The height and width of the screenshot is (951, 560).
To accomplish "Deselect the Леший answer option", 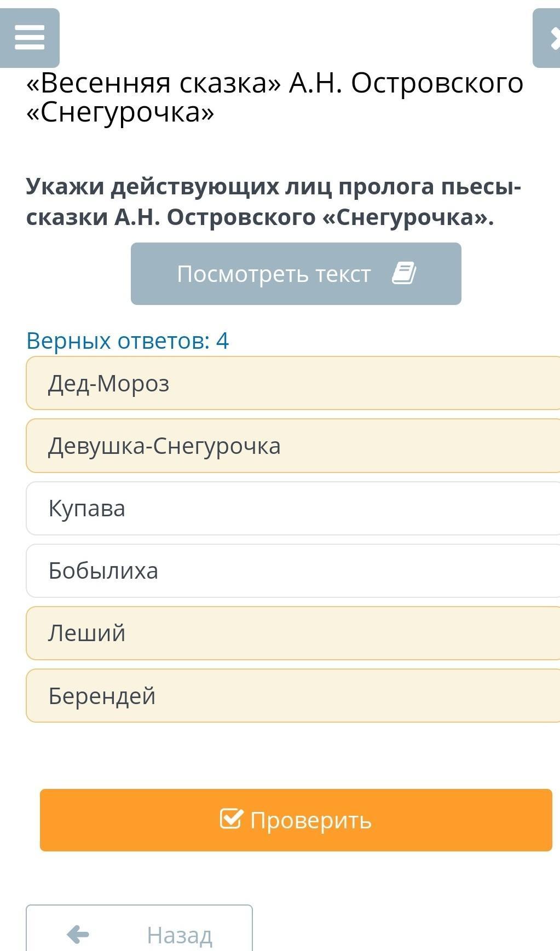I will coord(293,633).
